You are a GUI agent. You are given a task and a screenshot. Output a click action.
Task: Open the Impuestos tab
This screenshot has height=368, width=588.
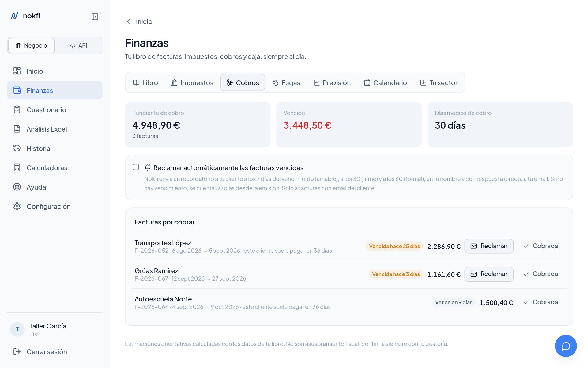192,83
